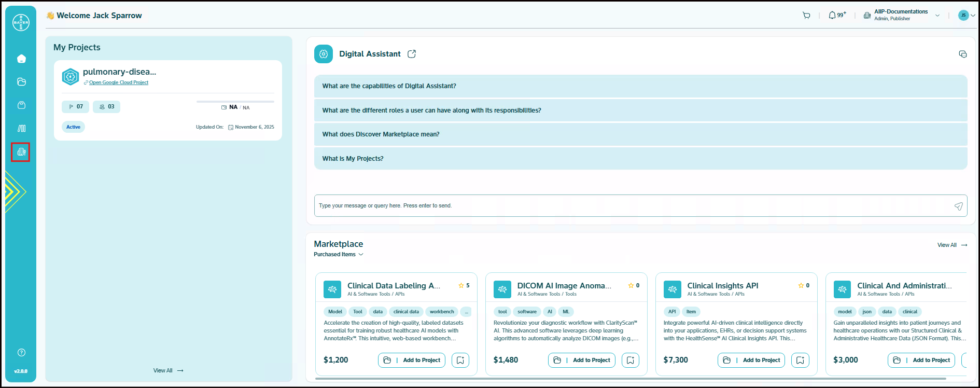The width and height of the screenshot is (980, 388).
Task: Select 'What does Discover Marketplace mean?' prompt
Action: point(381,134)
